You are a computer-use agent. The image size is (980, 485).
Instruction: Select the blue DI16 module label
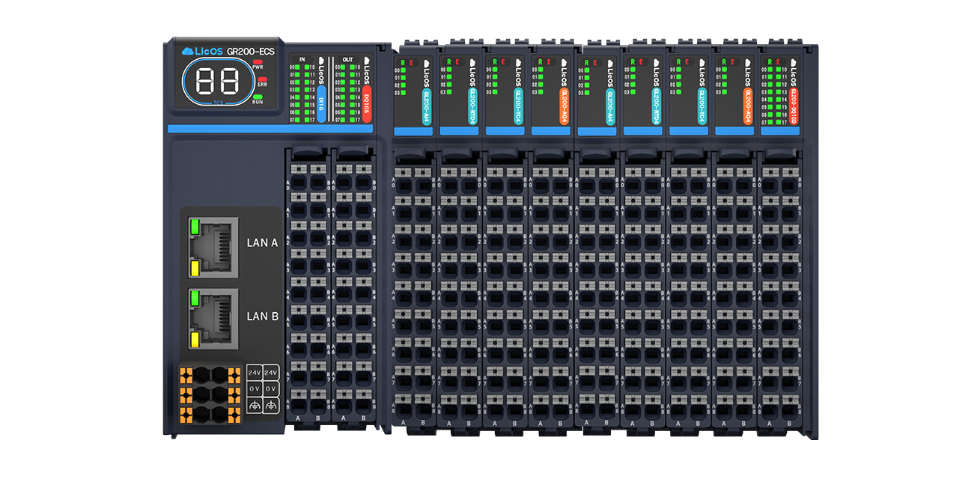coord(320,103)
